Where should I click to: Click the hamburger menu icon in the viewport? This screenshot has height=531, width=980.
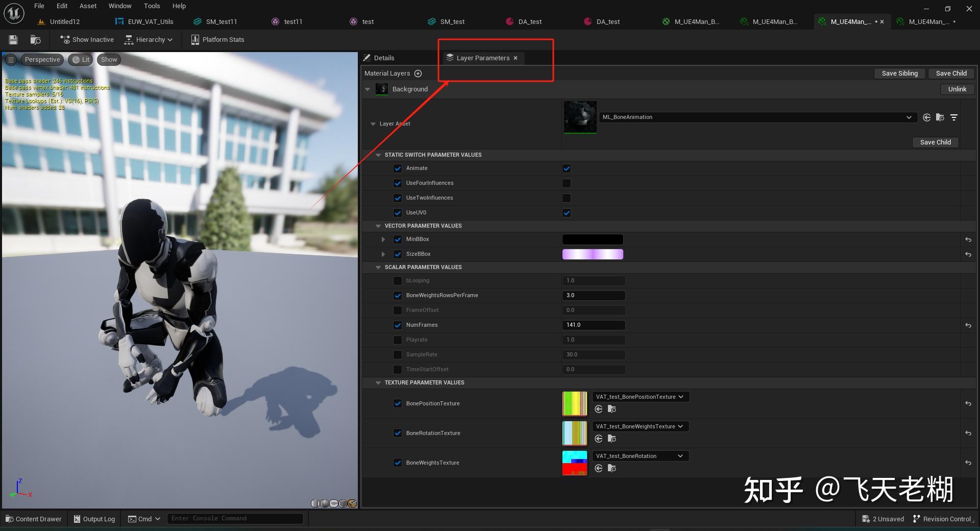(11, 59)
